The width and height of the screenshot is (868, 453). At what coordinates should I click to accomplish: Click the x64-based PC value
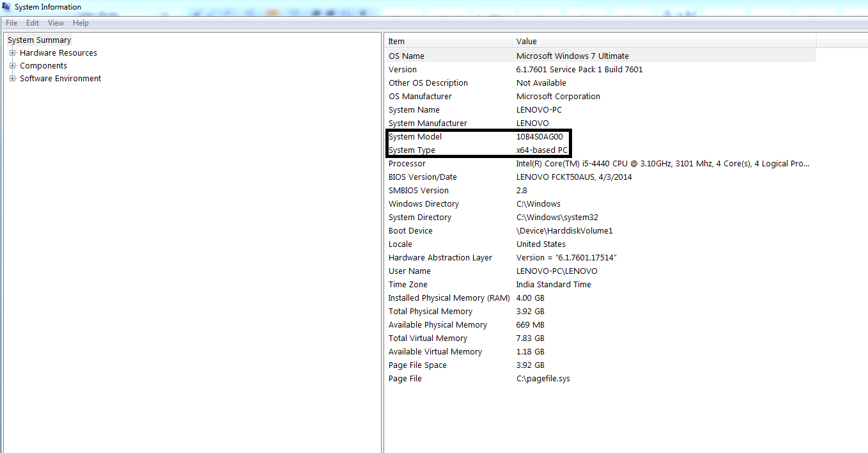(542, 150)
